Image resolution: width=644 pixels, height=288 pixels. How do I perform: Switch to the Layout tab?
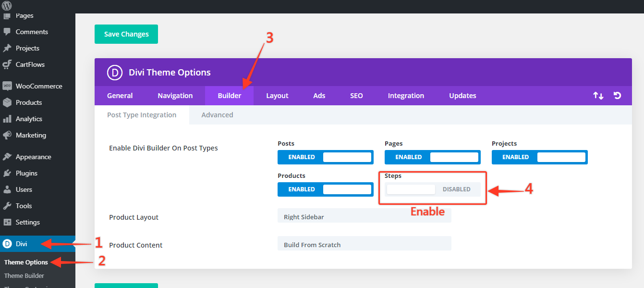pos(277,96)
